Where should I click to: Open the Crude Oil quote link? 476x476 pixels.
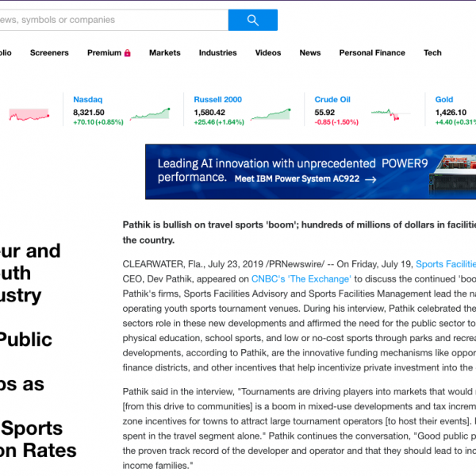[332, 100]
